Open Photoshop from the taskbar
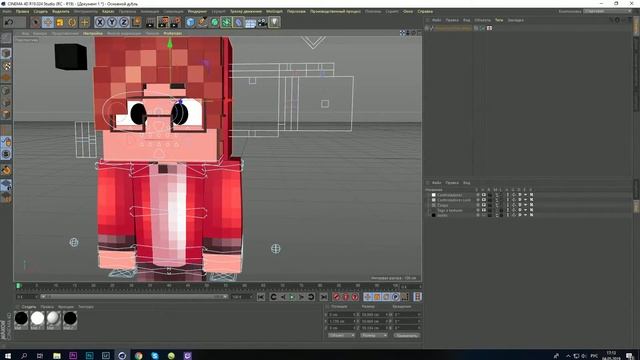The height and width of the screenshot is (360, 640). point(89,356)
